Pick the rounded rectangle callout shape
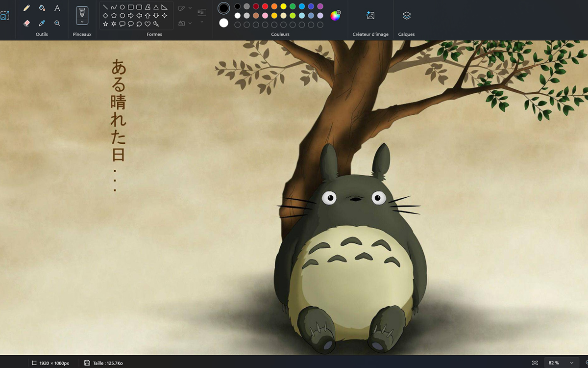This screenshot has width=588, height=368. pyautogui.click(x=122, y=24)
